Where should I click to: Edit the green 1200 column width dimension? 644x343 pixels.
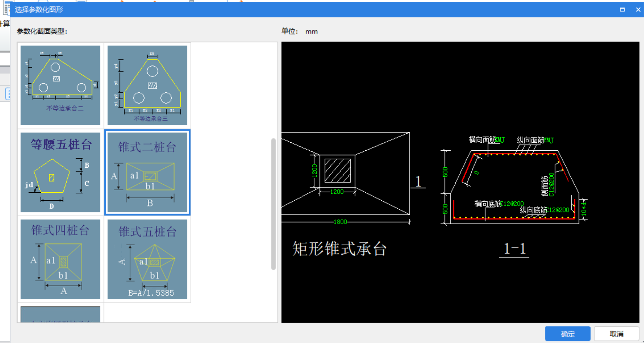[x=337, y=192]
